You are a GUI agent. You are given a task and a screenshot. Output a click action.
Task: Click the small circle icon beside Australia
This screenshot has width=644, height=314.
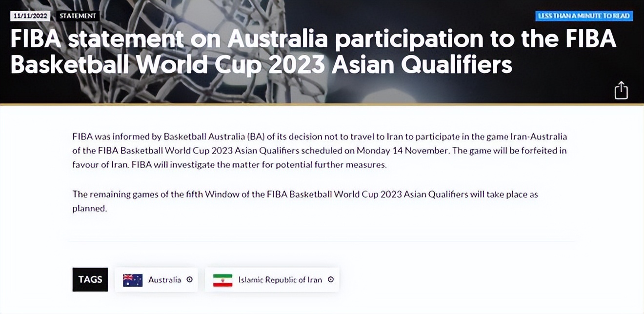tap(190, 280)
